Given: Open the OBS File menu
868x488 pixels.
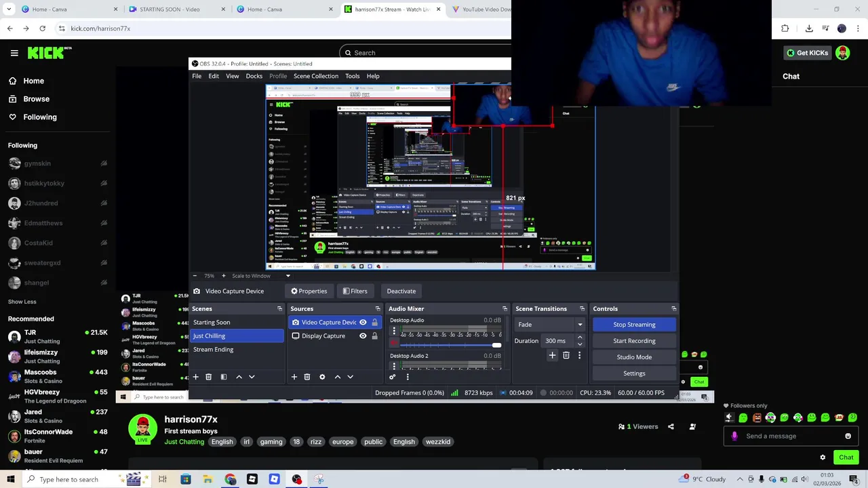Looking at the screenshot, I should pyautogui.click(x=197, y=76).
